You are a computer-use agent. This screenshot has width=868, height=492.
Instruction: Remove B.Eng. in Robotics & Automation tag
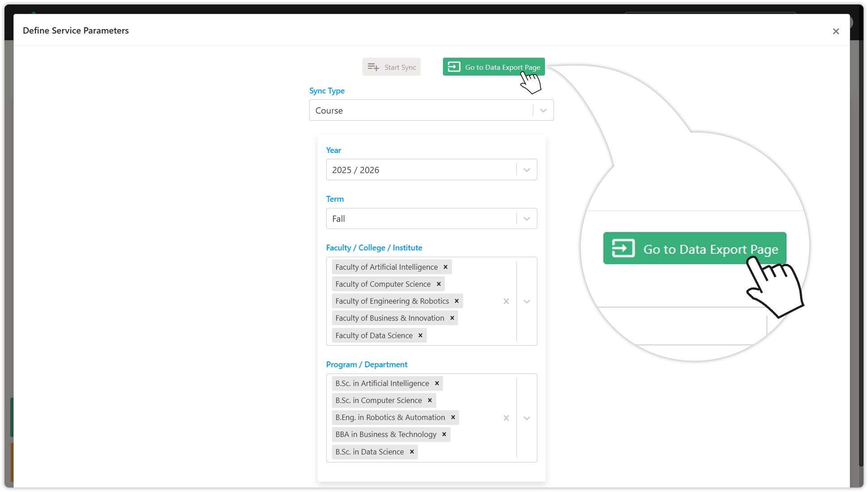453,417
